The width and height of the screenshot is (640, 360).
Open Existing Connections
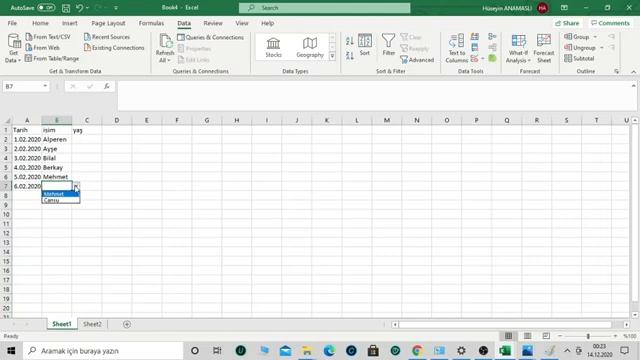point(114,48)
